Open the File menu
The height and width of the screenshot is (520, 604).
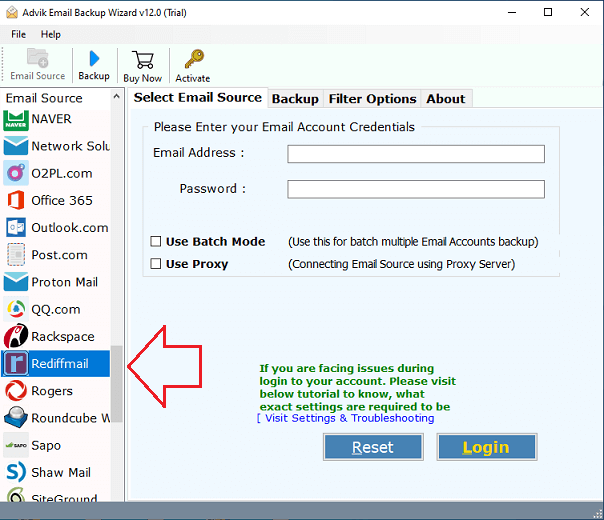click(18, 34)
